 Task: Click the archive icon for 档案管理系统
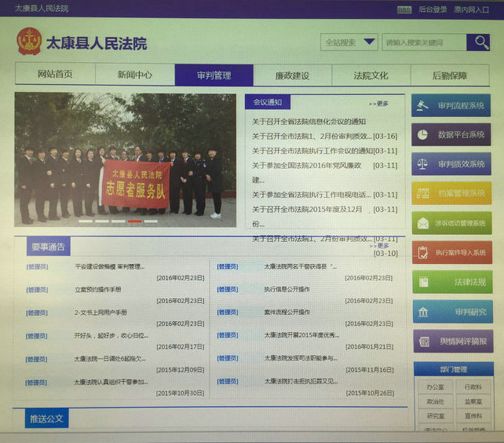click(423, 193)
